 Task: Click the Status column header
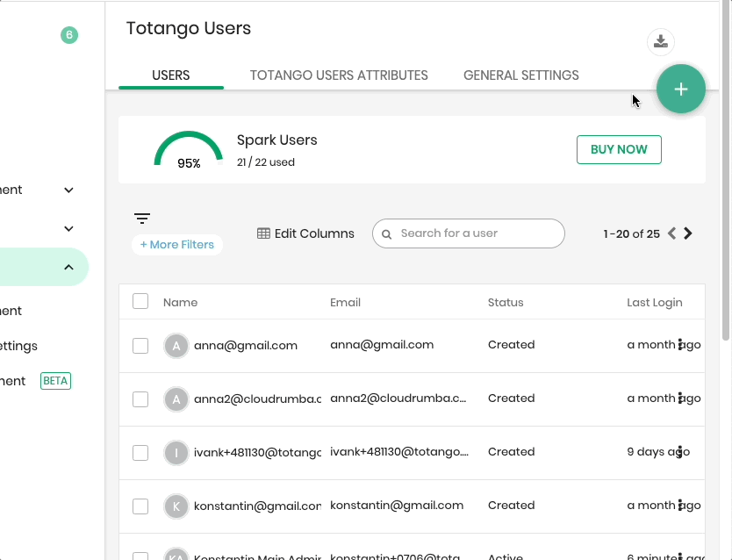(506, 303)
